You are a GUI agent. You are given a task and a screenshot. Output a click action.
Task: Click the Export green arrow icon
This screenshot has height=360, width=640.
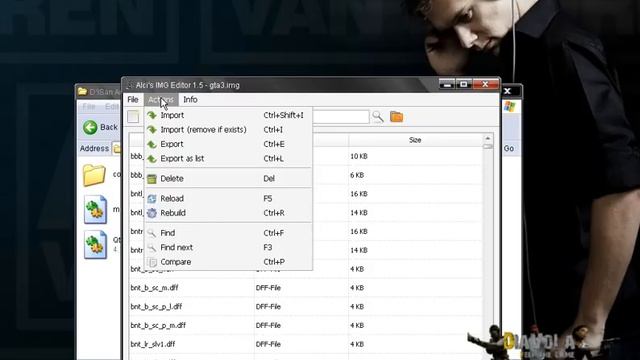pyautogui.click(x=152, y=144)
